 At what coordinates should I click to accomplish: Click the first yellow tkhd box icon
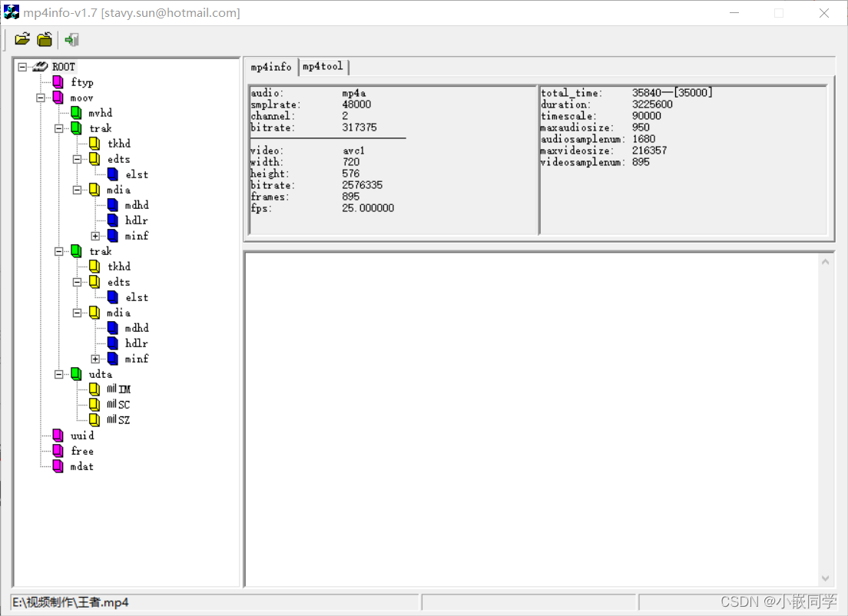coord(94,144)
